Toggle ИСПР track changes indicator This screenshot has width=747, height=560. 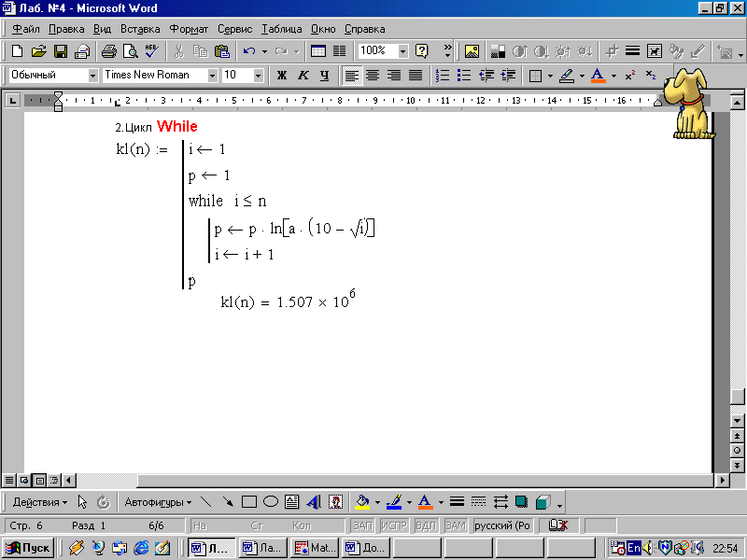[394, 525]
